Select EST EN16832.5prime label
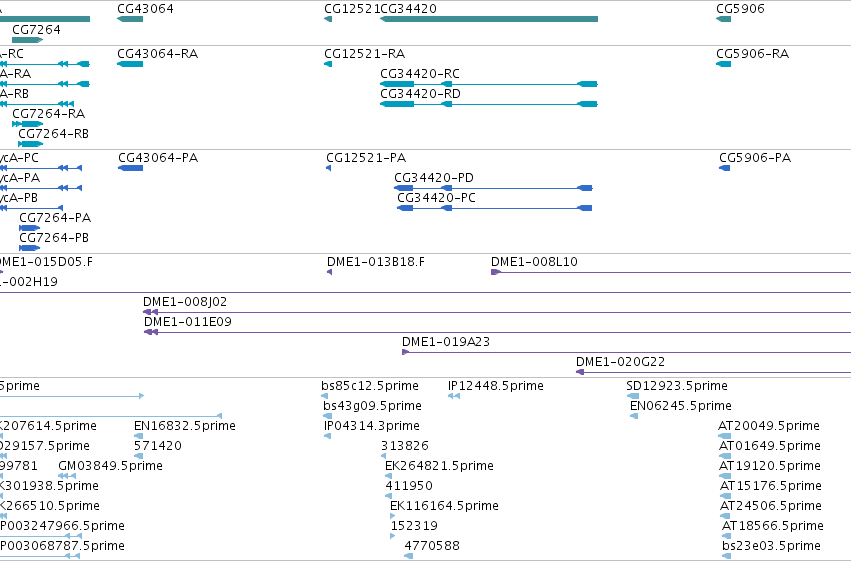The height and width of the screenshot is (561, 851). tap(185, 426)
